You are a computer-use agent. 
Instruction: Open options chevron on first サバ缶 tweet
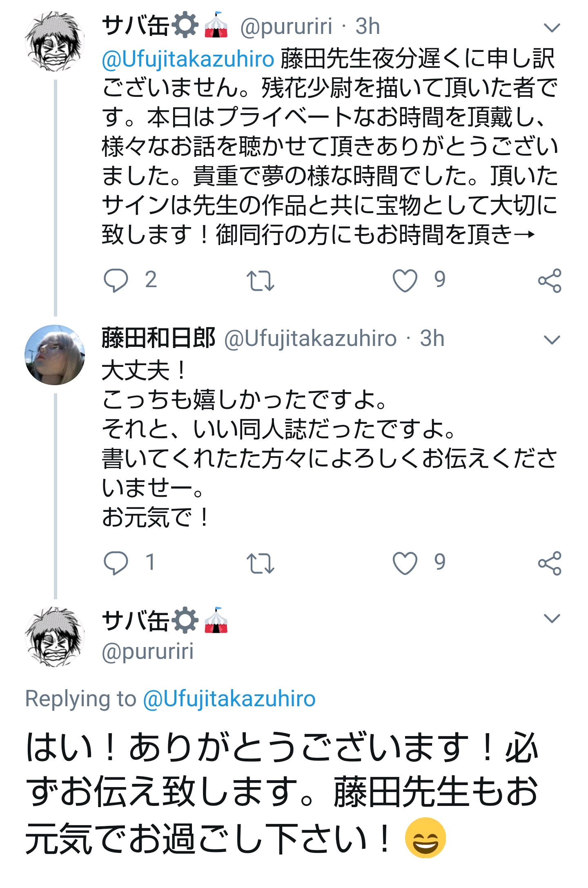(552, 28)
